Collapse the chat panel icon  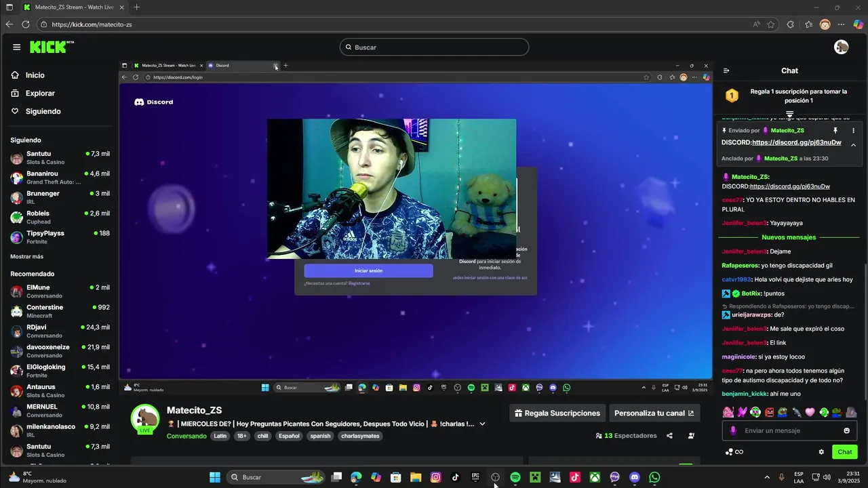(726, 70)
